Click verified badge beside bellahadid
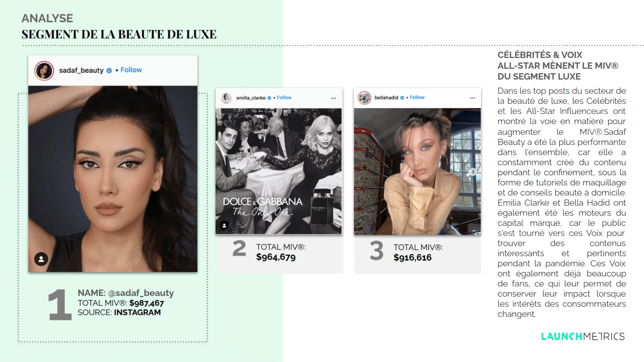Image resolution: width=644 pixels, height=362 pixels. tap(402, 97)
